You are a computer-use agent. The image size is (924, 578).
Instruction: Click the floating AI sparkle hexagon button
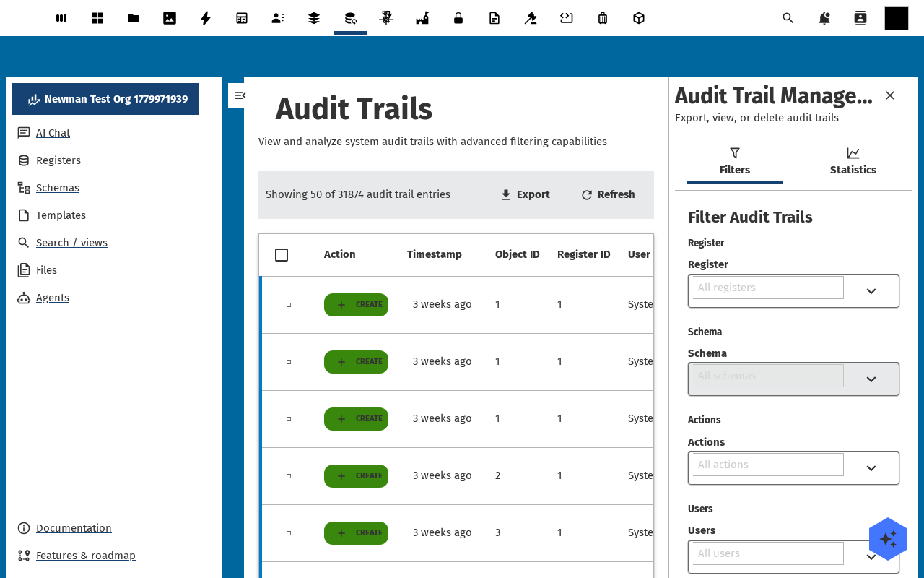[888, 539]
